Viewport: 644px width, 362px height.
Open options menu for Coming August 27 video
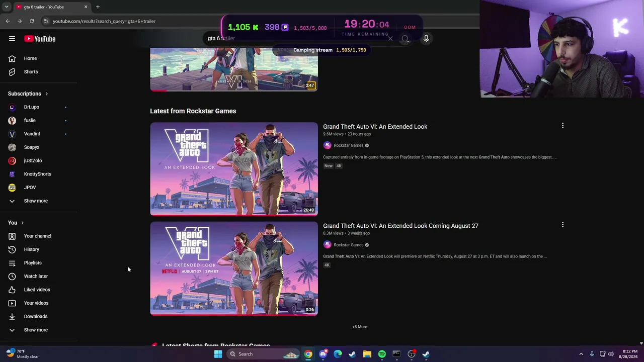click(562, 225)
